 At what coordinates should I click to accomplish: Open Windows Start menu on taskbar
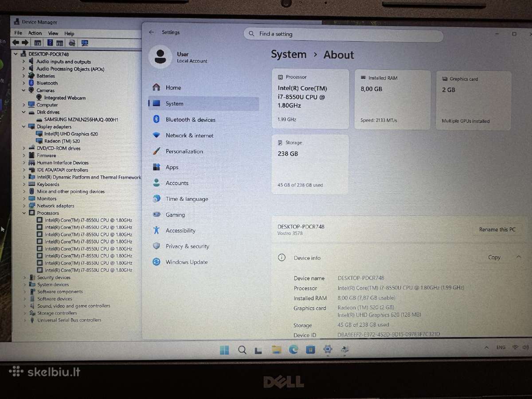pos(224,350)
